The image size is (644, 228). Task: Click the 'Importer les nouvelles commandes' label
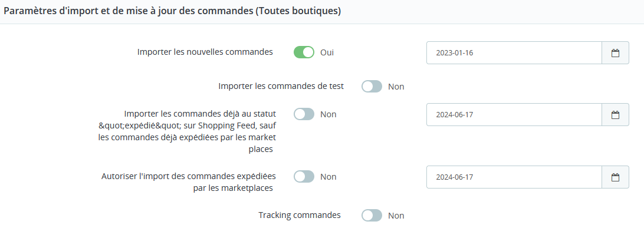205,52
